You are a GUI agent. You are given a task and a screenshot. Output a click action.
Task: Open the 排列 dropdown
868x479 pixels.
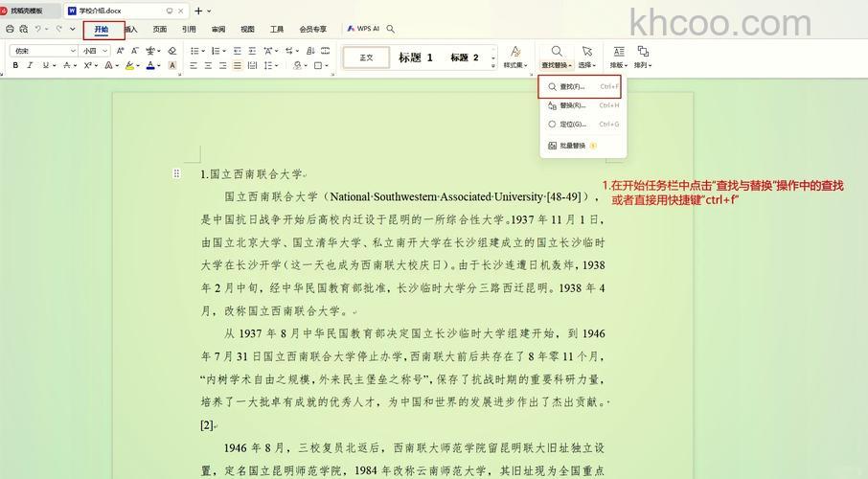pos(643,57)
